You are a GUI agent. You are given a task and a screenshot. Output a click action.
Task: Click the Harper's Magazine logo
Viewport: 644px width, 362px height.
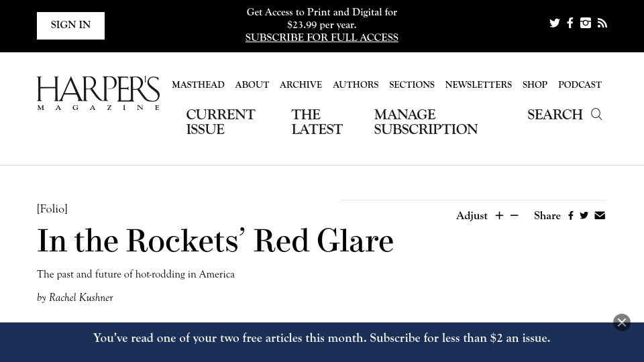98,93
